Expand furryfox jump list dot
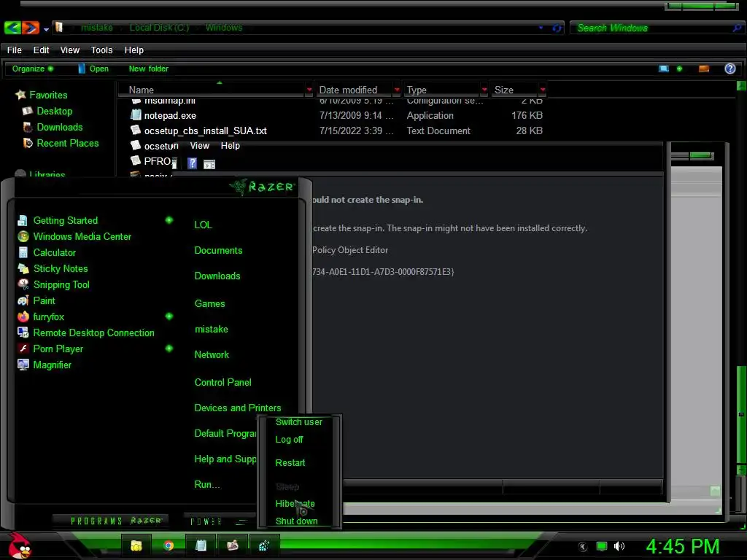The width and height of the screenshot is (747, 560). click(x=169, y=316)
